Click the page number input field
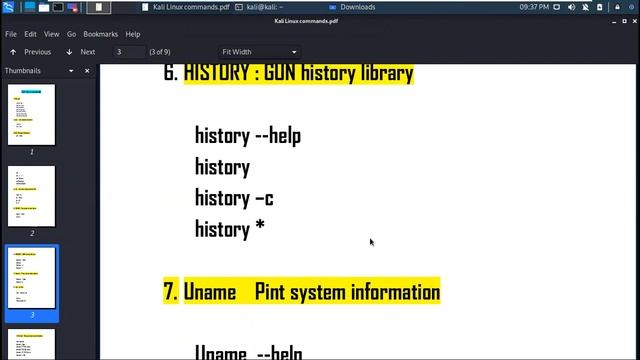 (x=129, y=52)
